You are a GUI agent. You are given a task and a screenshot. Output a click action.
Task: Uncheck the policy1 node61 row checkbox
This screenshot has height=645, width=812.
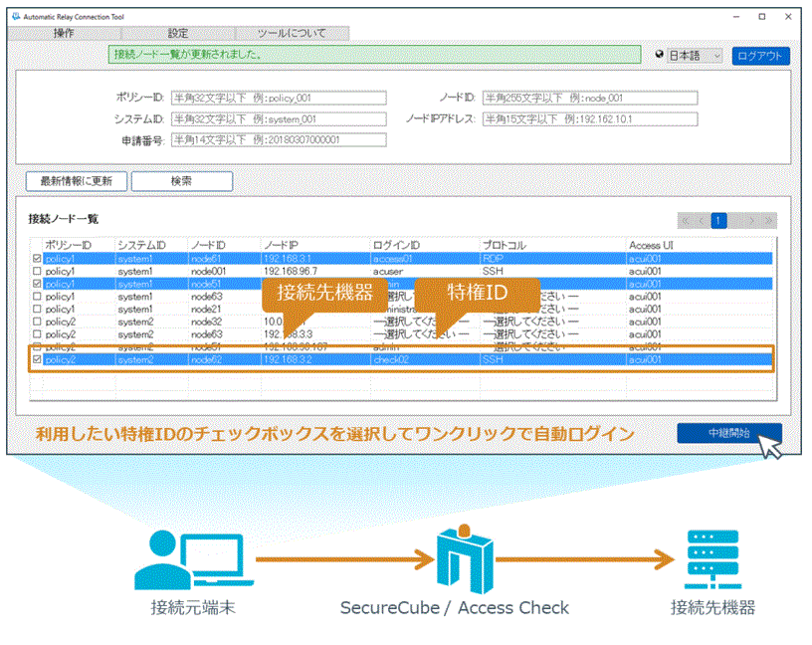pos(38,258)
